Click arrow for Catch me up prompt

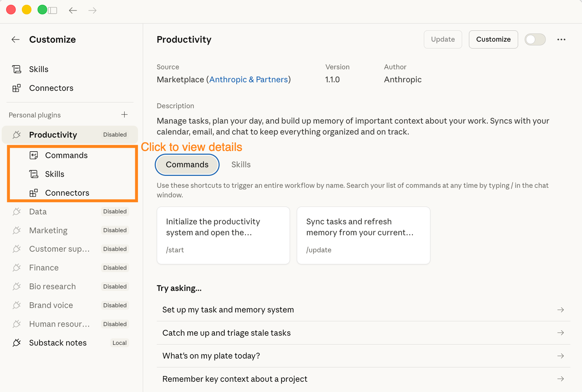point(560,333)
